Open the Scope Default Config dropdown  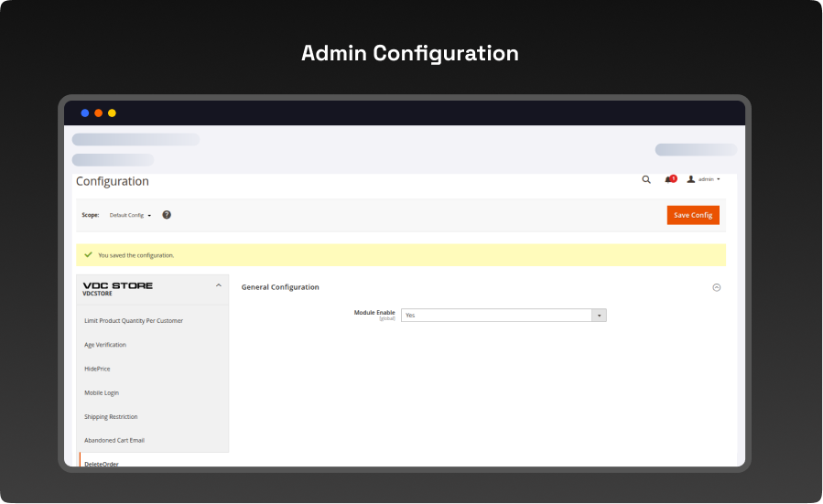[130, 215]
